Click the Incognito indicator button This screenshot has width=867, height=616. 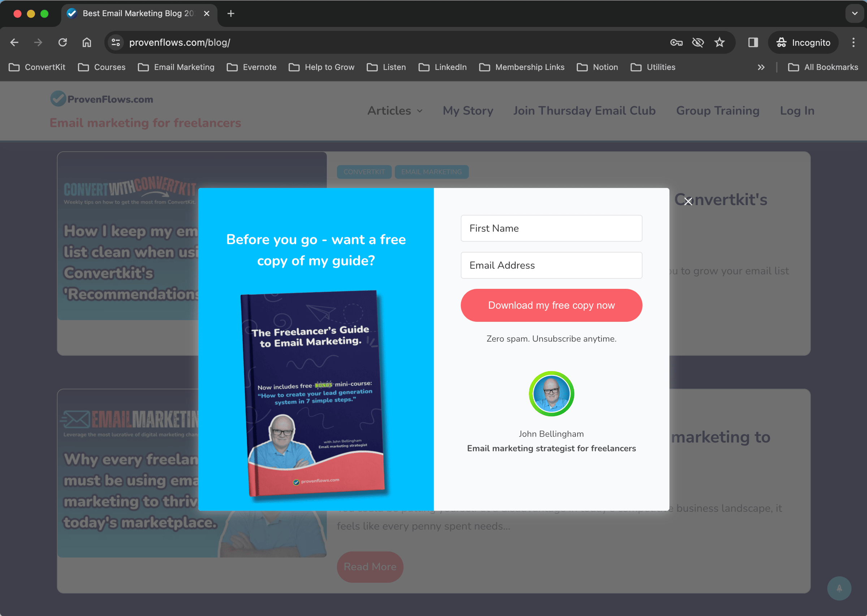[803, 43]
